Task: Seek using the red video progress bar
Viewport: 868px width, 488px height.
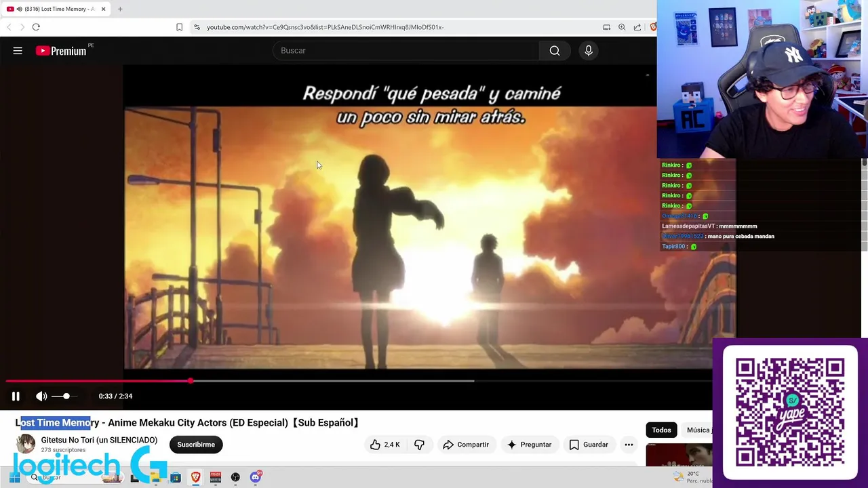Action: (x=98, y=381)
